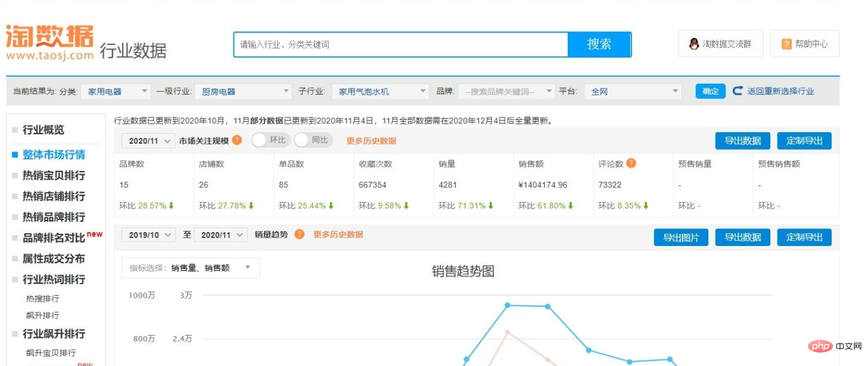This screenshot has width=868, height=366.
Task: Click the QQ penguin icon for 淘数据交流群
Action: pyautogui.click(x=695, y=44)
